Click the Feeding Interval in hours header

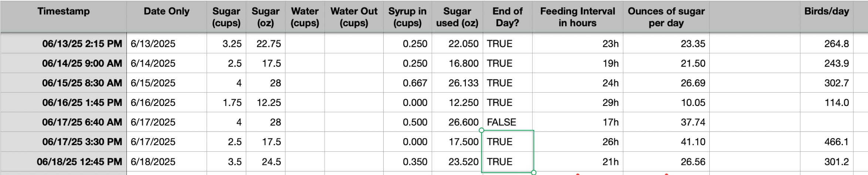pyautogui.click(x=577, y=17)
